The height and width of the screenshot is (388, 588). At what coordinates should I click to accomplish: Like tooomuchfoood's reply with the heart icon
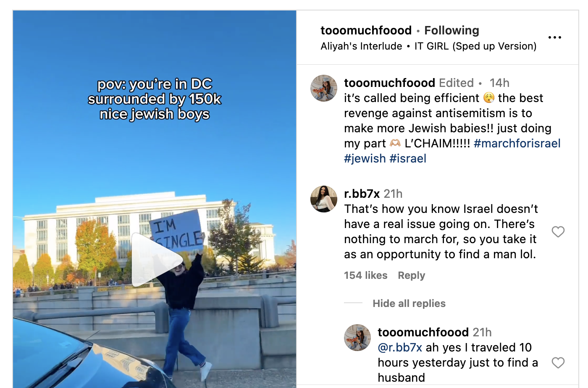[x=558, y=363]
